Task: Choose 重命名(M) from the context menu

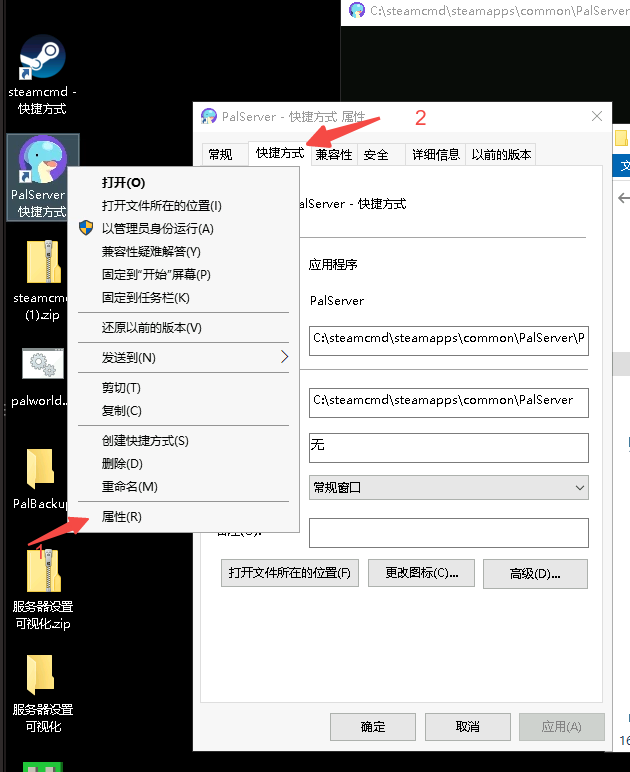Action: point(183,486)
